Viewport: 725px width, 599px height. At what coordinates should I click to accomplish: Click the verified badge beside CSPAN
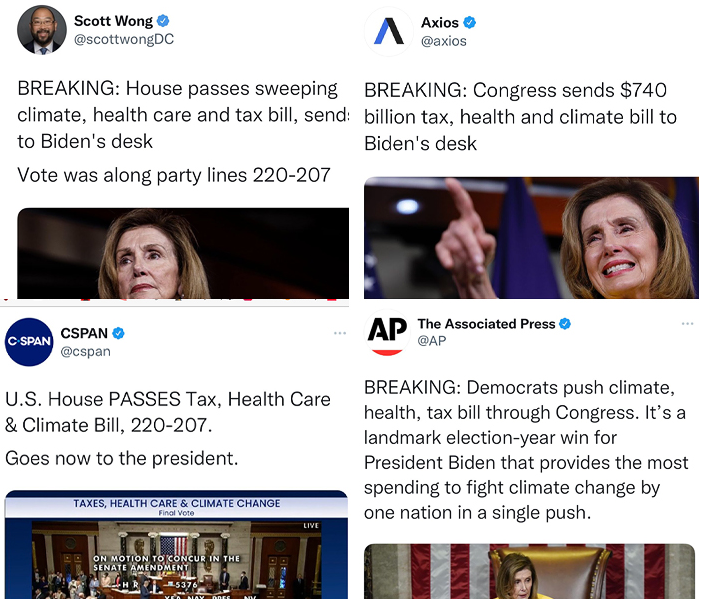click(x=117, y=333)
